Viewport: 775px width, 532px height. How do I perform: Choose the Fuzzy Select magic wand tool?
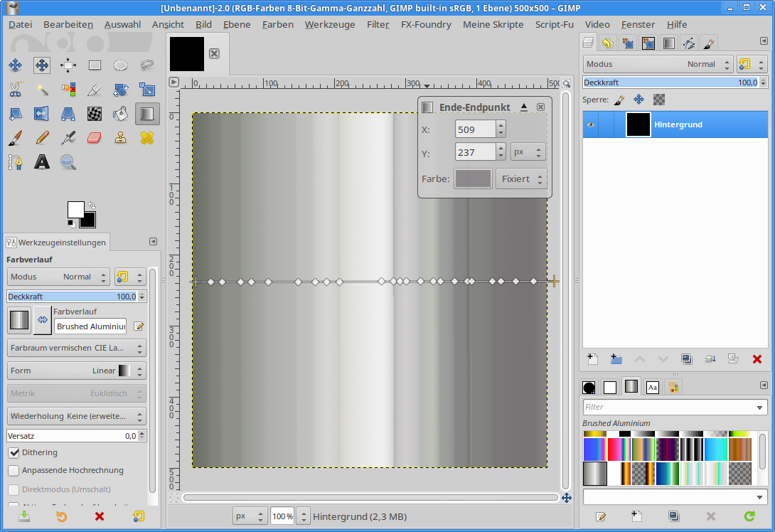(42, 90)
